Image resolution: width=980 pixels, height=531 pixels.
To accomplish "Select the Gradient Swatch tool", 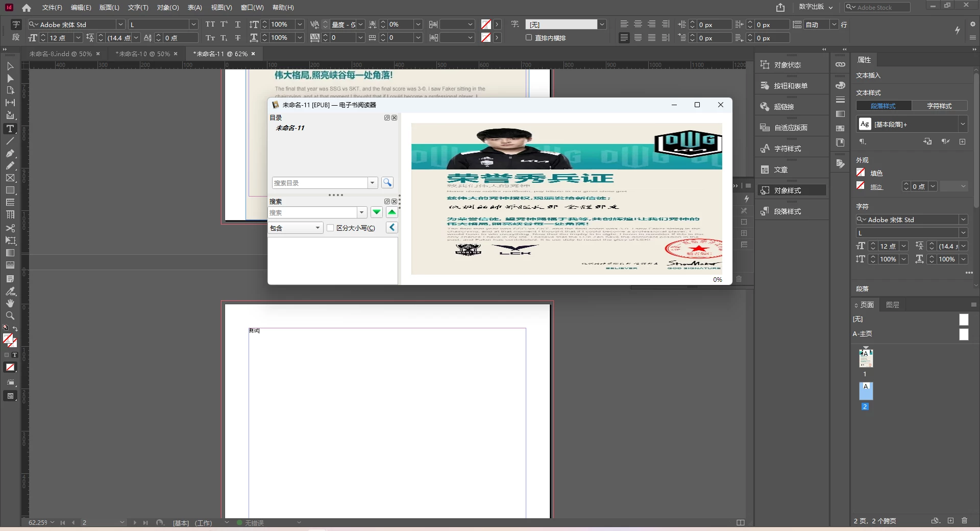I will click(10, 253).
